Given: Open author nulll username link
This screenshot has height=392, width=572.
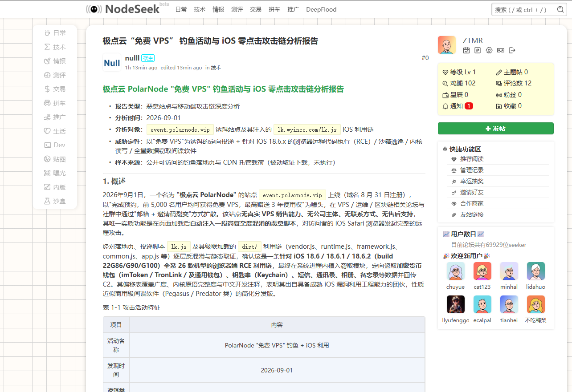Looking at the screenshot, I should [x=132, y=58].
